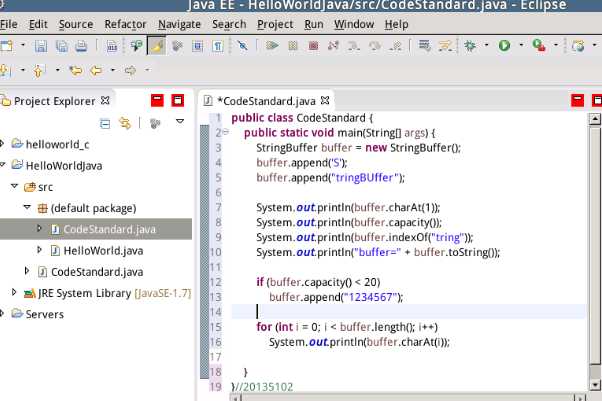The width and height of the screenshot is (602, 401).
Task: Jump to last edit location icon
Action: point(76,70)
